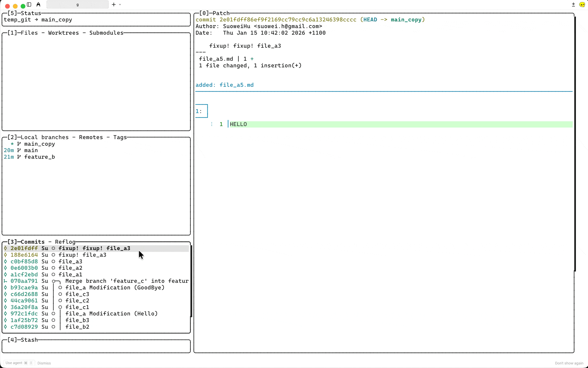Open the yellow face profile avatar
This screenshot has width=588, height=368.
tap(582, 4)
